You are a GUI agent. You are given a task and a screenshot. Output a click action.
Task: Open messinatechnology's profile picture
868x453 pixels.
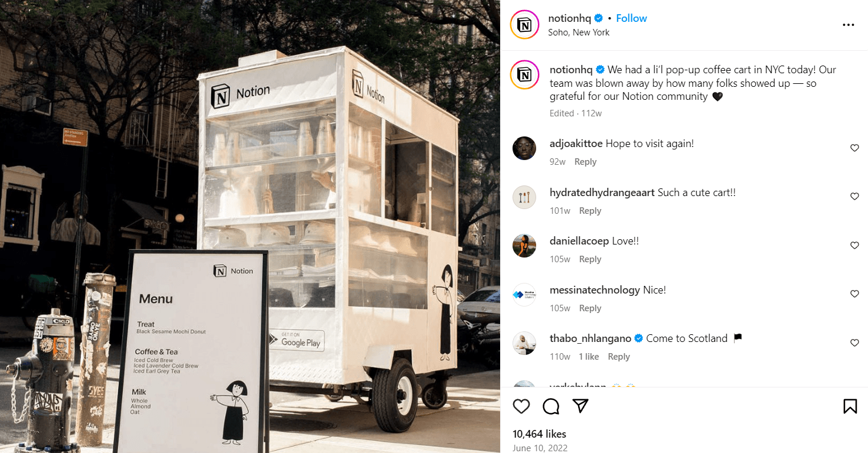524,295
